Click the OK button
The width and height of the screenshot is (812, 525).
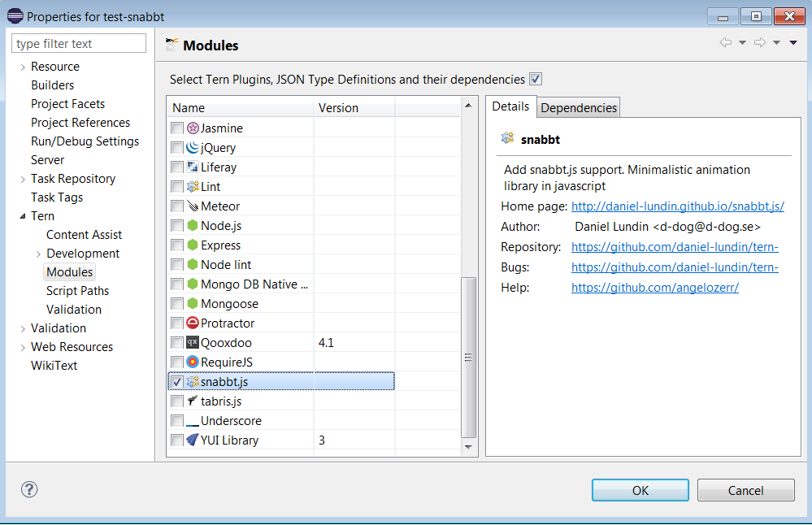pos(640,490)
